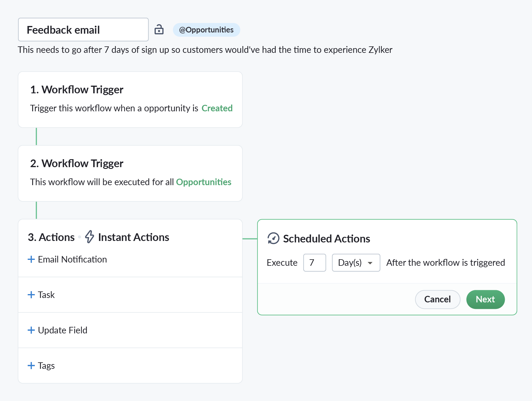Click the Created trigger link

pos(217,108)
